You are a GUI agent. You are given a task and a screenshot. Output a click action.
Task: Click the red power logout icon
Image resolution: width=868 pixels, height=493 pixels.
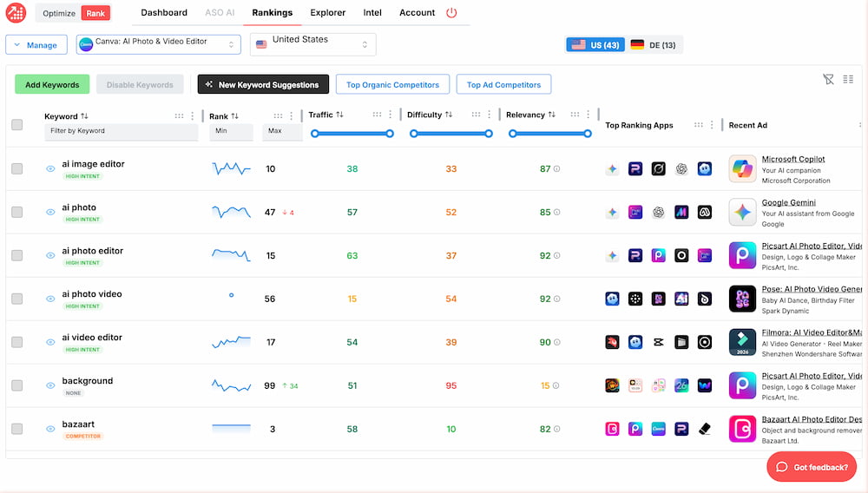tap(451, 13)
